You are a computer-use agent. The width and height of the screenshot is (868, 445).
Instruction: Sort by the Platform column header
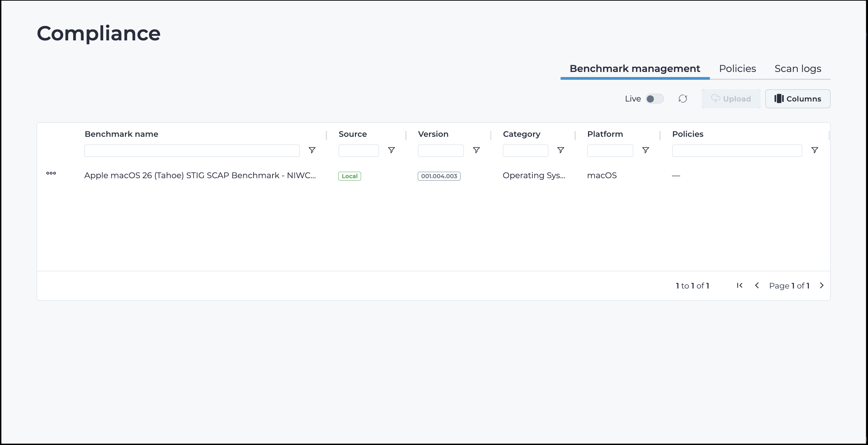click(605, 134)
